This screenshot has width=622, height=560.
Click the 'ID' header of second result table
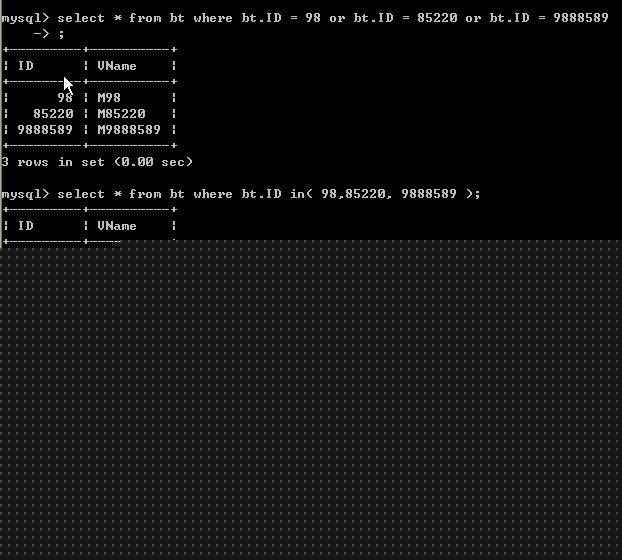point(26,226)
